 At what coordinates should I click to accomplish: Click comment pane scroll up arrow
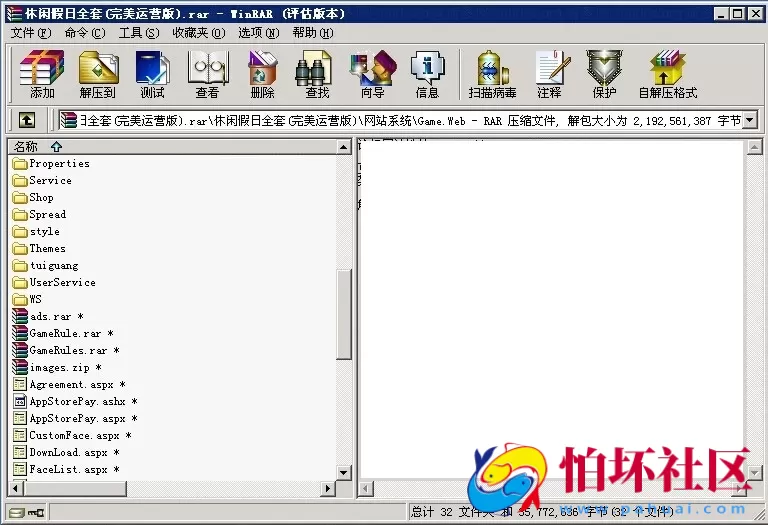click(754, 147)
